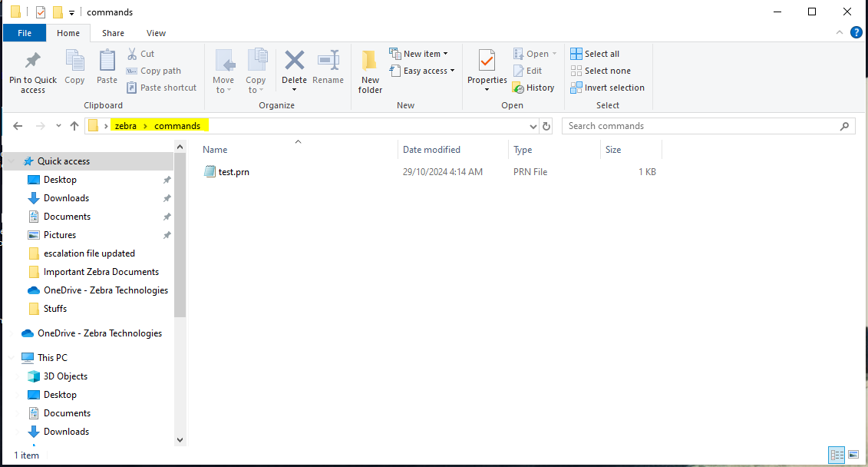This screenshot has width=868, height=467.
Task: Collapse the Quick access tree node
Action: [11, 161]
